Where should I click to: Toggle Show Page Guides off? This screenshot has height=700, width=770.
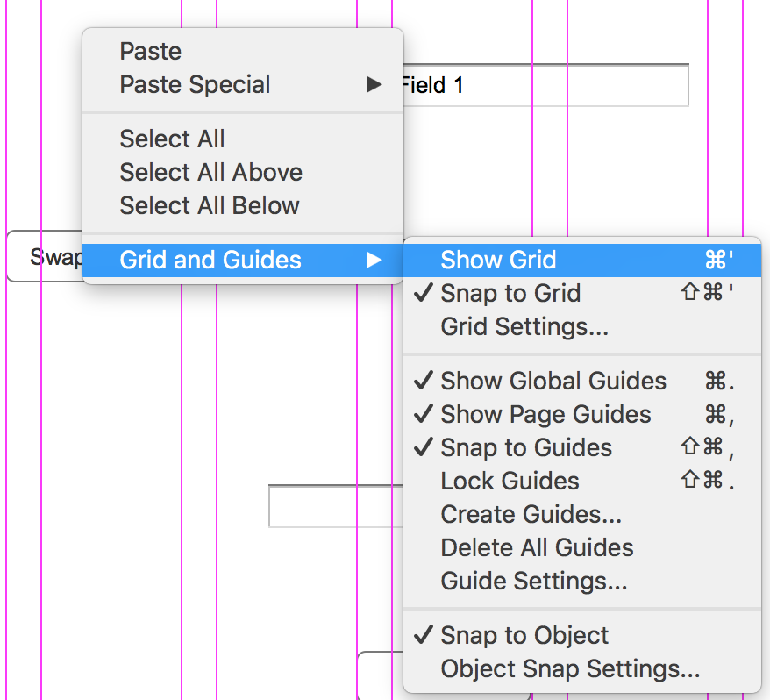[545, 415]
